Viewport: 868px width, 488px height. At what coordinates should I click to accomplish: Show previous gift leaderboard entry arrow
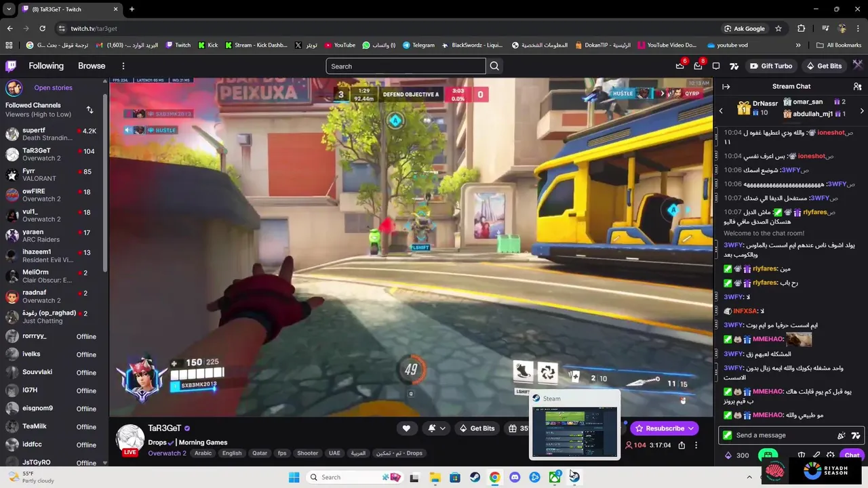(721, 110)
